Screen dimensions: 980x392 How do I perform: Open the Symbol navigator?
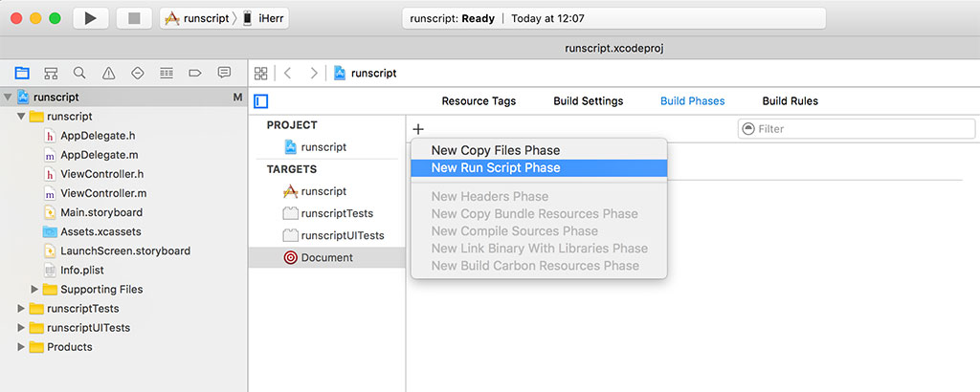tap(51, 73)
